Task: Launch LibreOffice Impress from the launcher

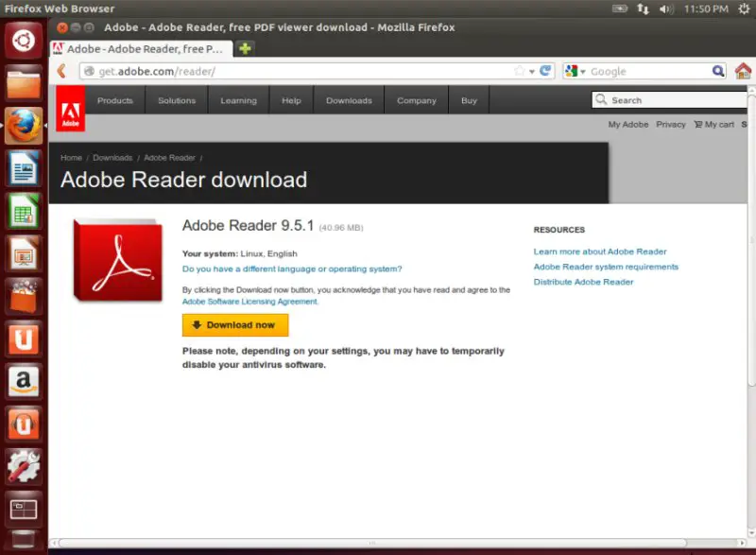Action: click(x=23, y=253)
